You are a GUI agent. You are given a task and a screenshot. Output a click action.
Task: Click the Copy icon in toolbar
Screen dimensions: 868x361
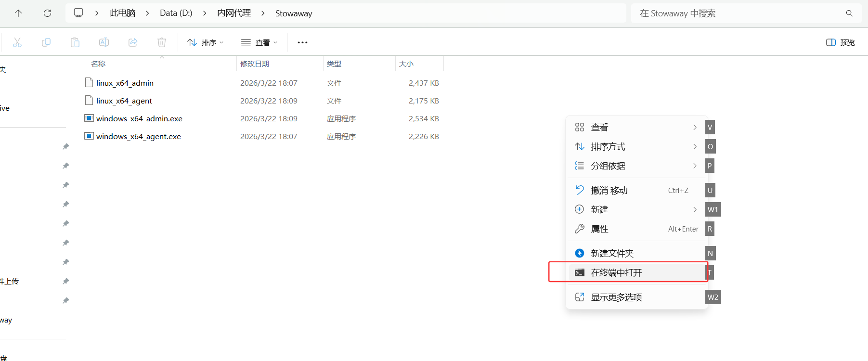[46, 42]
